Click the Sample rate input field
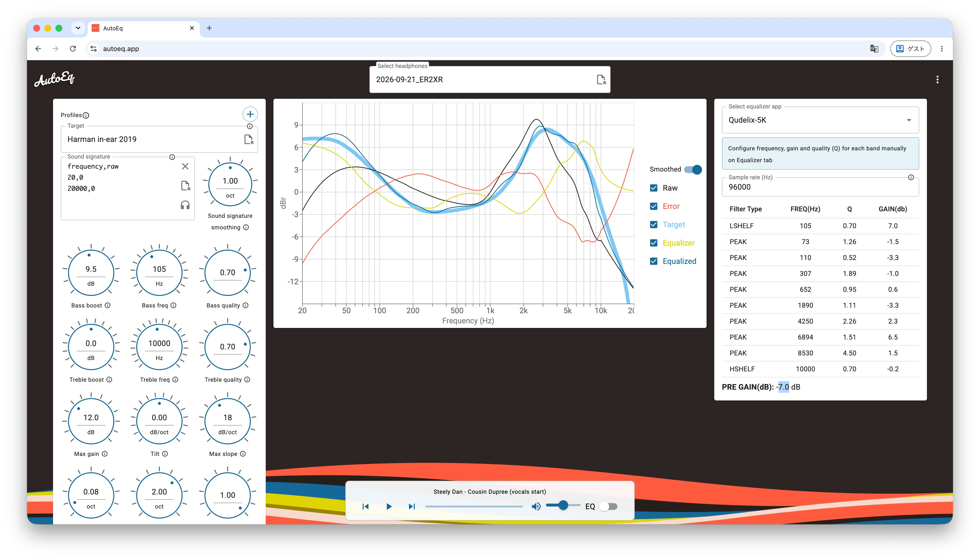 click(820, 187)
